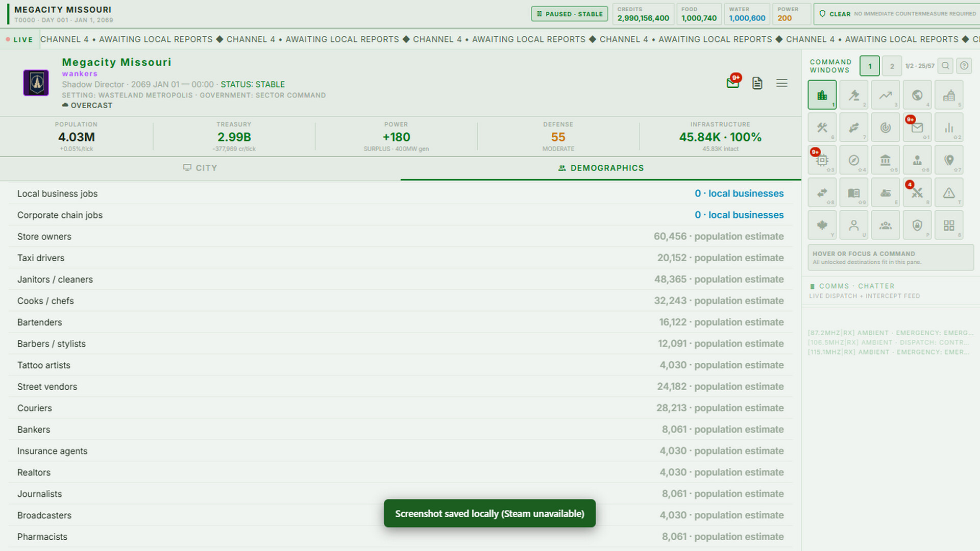Viewport: 980px width, 551px height.
Task: Open the four-squares grid command window
Action: tap(948, 226)
